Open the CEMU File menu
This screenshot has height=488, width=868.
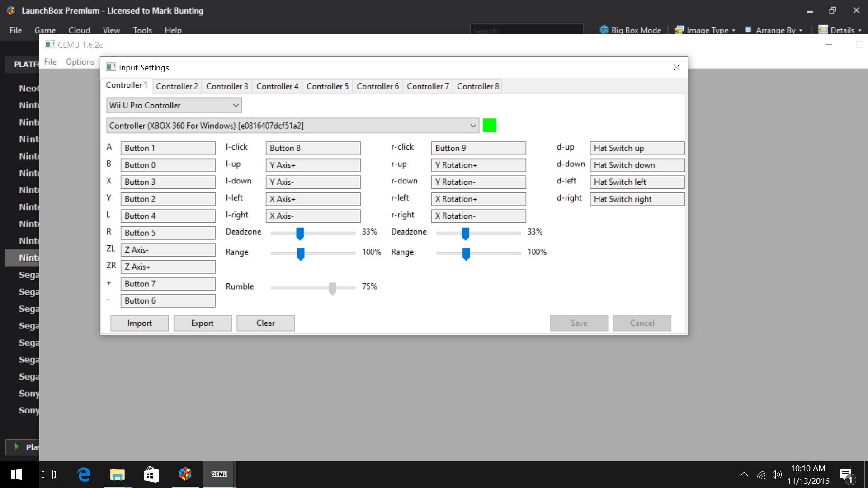[50, 62]
